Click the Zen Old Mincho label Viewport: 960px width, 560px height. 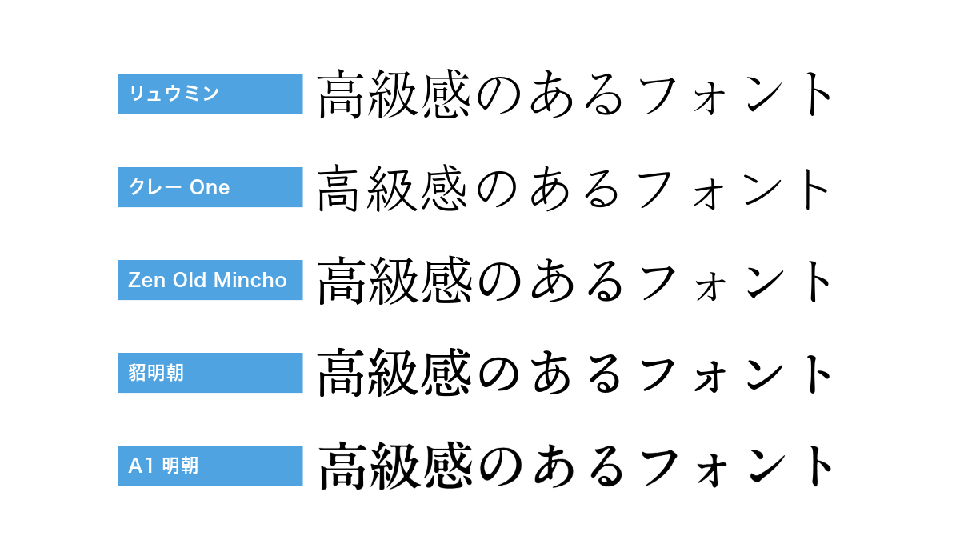tap(210, 280)
